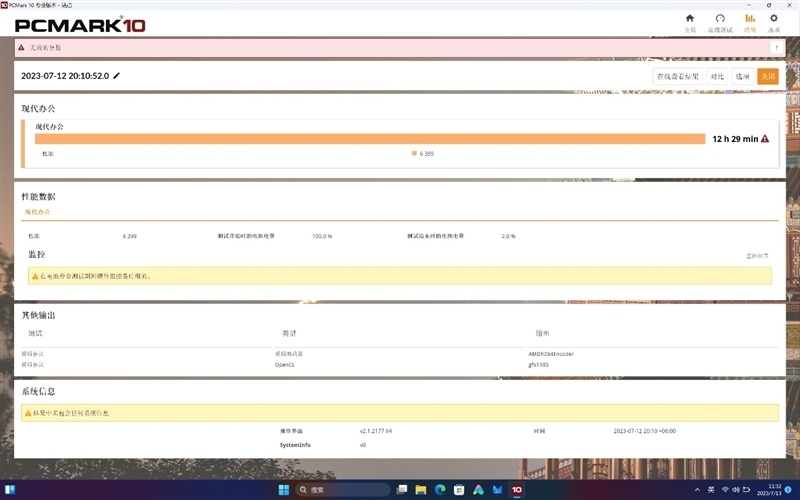Click the 12 h 29 min result
The width and height of the screenshot is (800, 500).
point(735,139)
